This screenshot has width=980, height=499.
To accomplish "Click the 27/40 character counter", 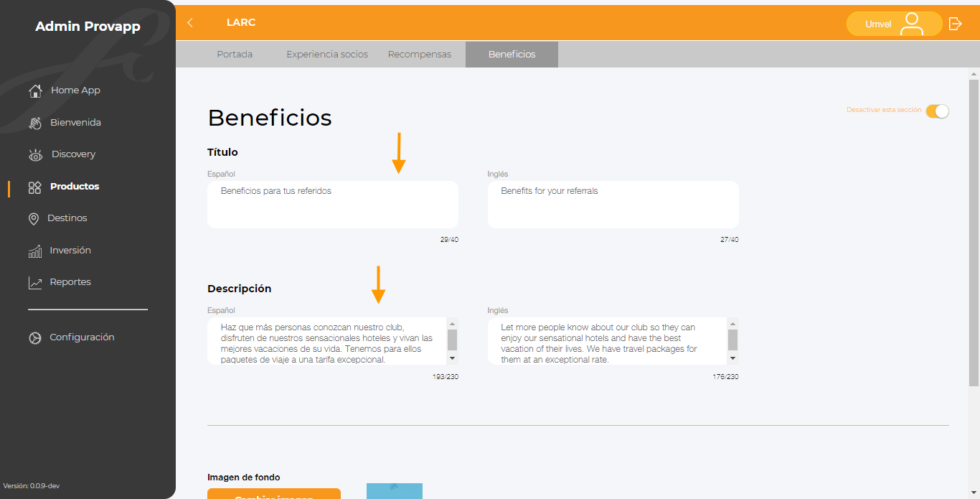I will (x=730, y=240).
